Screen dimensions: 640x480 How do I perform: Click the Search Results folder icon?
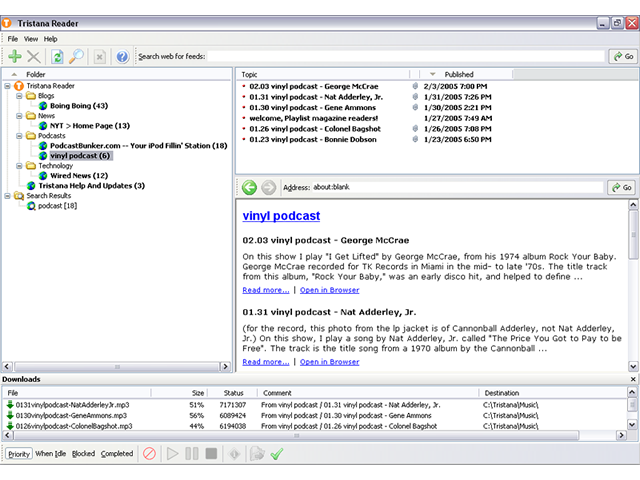[19, 196]
